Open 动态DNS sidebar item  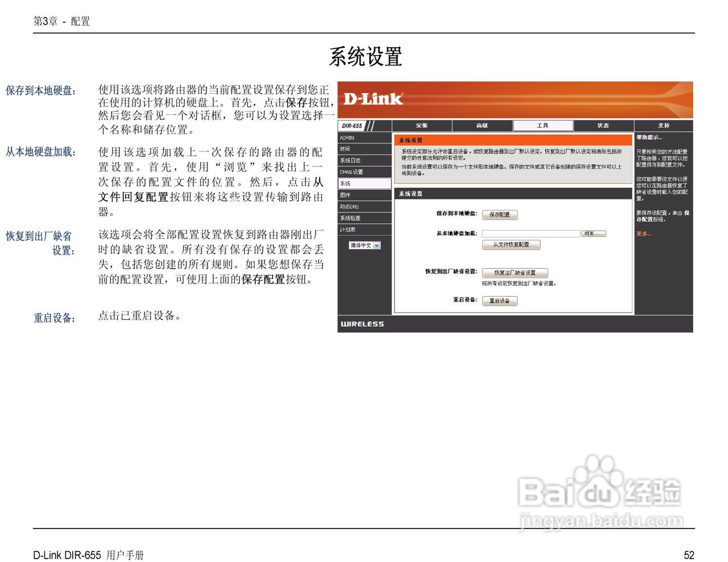(365, 206)
